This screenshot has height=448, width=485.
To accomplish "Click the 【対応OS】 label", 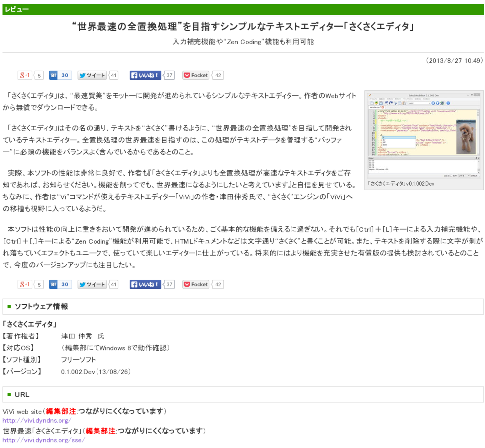I will 18,348.
